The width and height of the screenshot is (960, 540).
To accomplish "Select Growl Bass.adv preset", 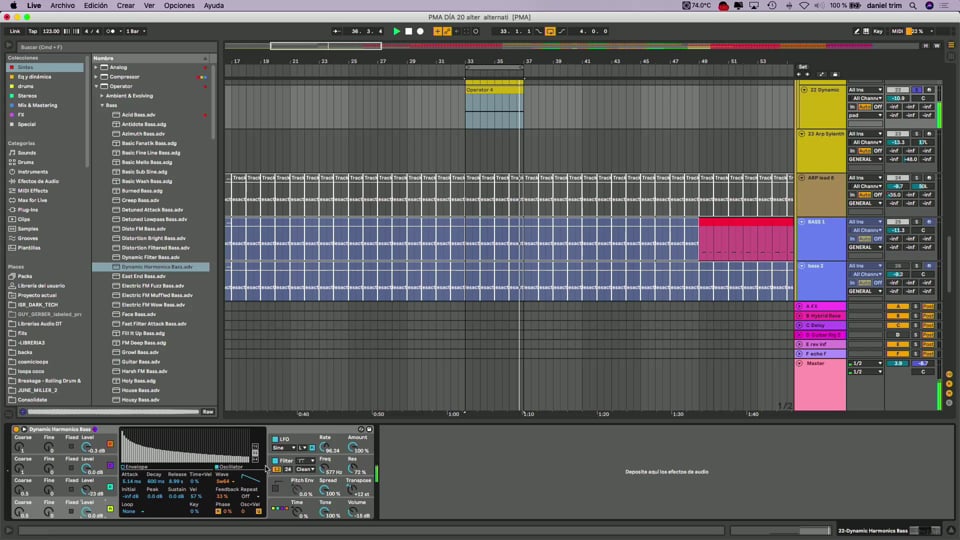I will [x=140, y=353].
